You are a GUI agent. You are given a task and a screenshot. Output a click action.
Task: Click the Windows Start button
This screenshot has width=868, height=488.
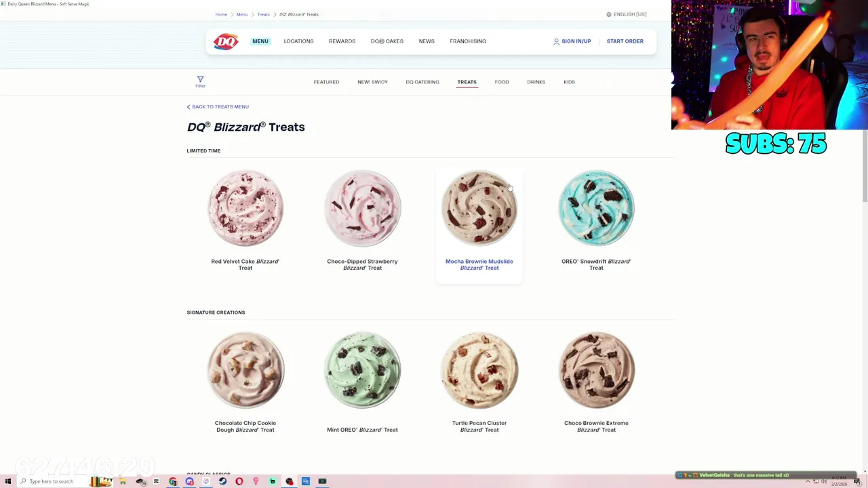8,481
